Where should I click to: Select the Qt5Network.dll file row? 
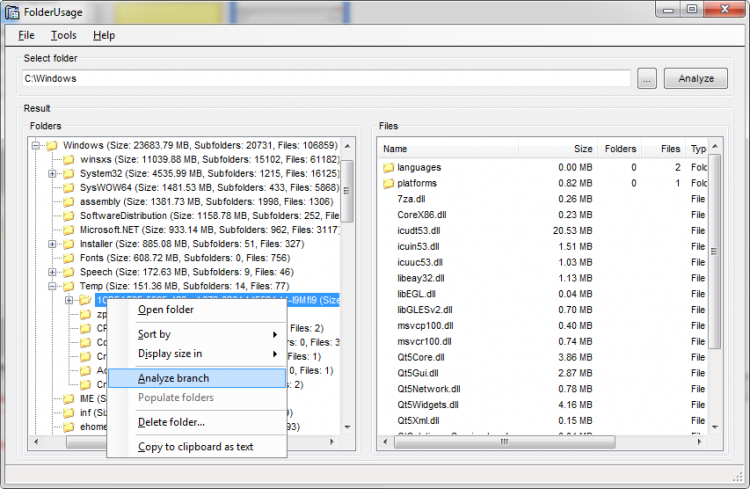point(544,389)
